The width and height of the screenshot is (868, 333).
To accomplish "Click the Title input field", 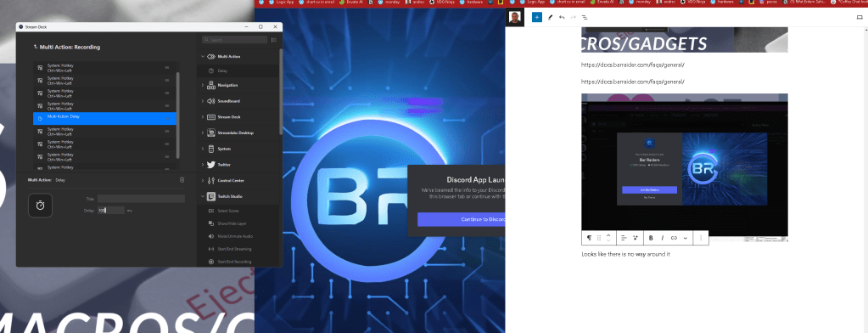I will click(141, 199).
